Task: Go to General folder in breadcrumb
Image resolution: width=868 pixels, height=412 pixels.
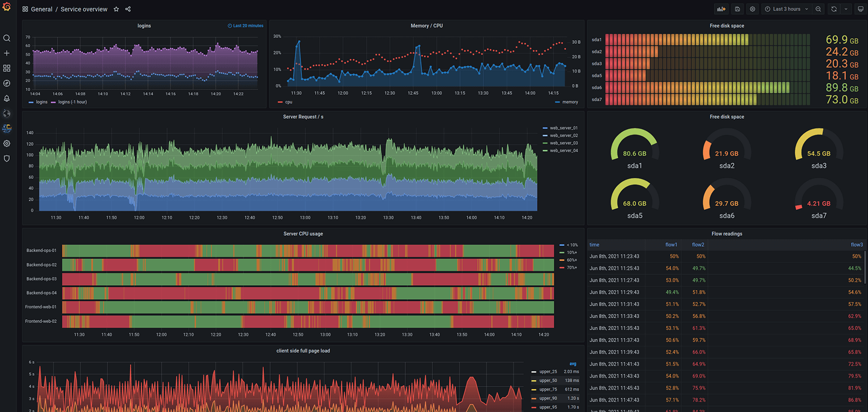Action: (41, 9)
